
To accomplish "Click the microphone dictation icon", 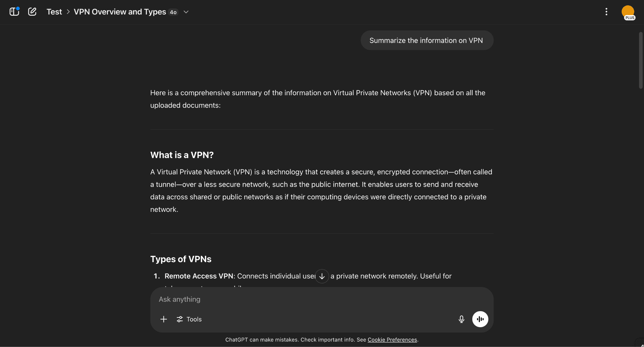I will click(x=461, y=319).
